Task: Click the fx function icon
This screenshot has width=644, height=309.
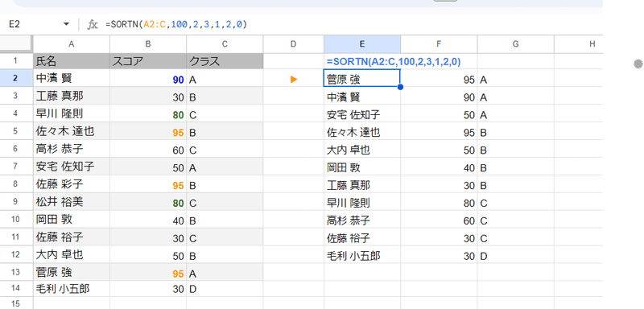Action: click(x=93, y=25)
